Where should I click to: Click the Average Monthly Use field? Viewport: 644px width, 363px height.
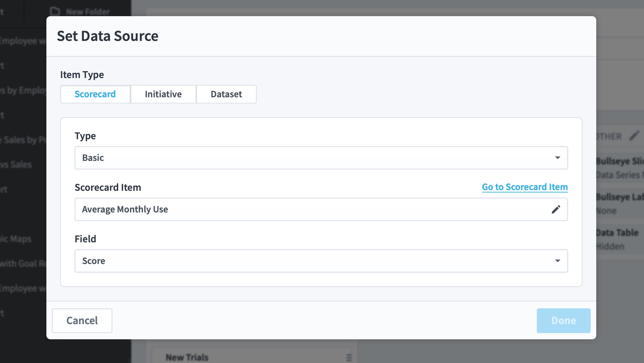(x=321, y=209)
